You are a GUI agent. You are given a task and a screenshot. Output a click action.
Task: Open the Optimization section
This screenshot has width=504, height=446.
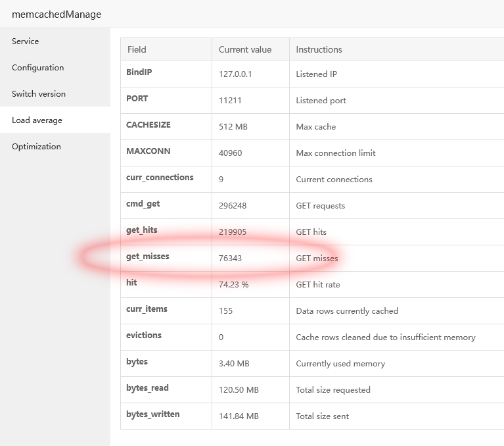(x=36, y=147)
